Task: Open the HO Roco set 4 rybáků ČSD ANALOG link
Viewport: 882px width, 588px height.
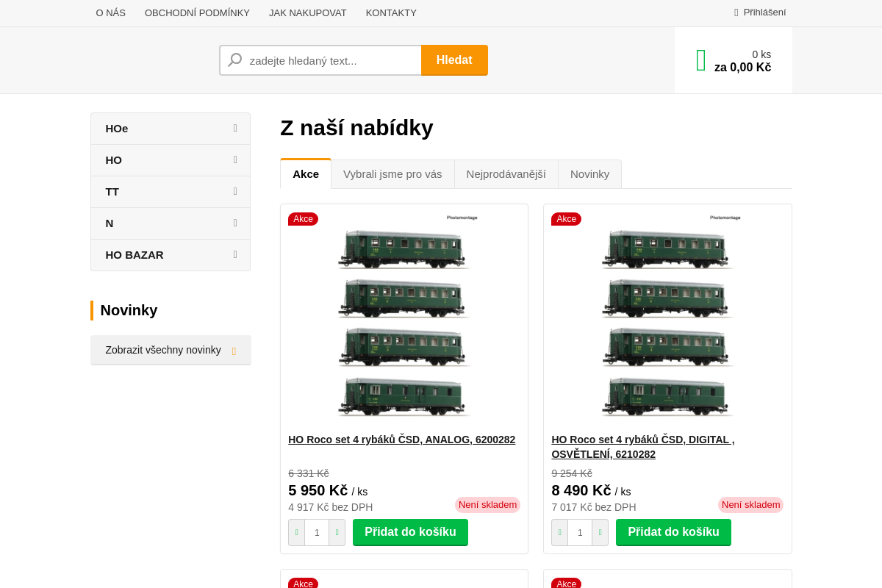Action: pyautogui.click(x=401, y=439)
